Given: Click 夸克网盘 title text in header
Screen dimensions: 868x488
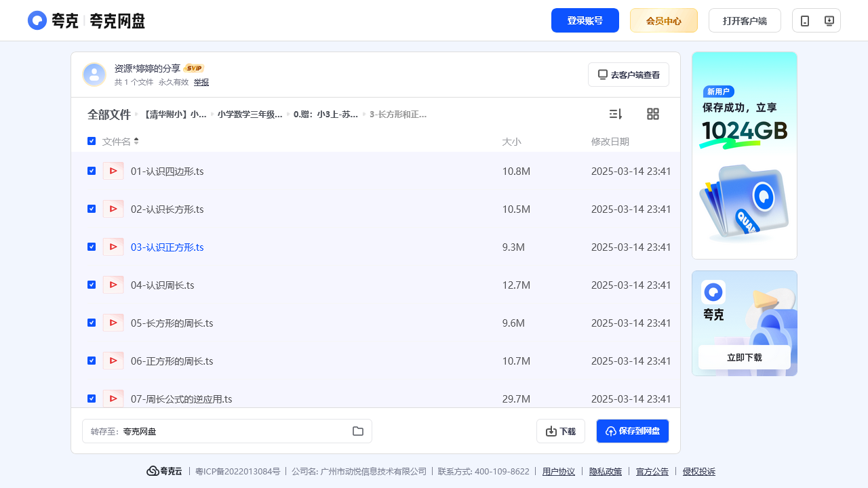Looking at the screenshot, I should (x=117, y=20).
